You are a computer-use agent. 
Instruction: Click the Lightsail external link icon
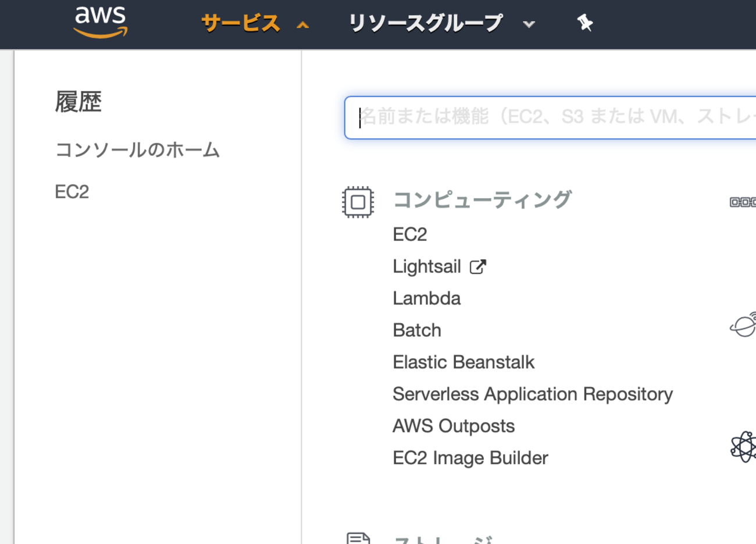tap(478, 267)
